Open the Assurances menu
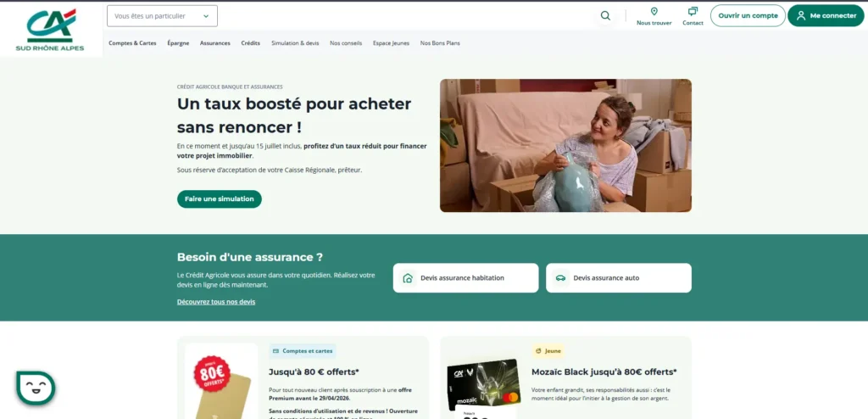 click(x=214, y=43)
